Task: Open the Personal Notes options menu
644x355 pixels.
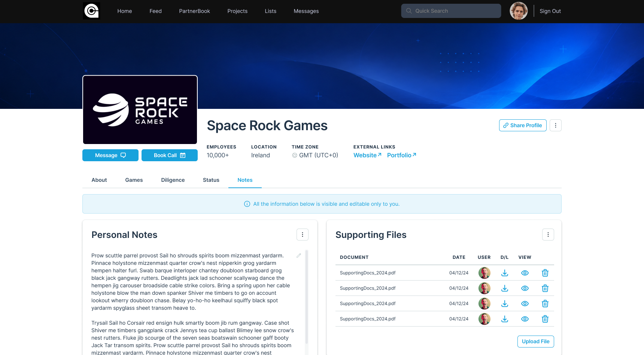Action: point(303,235)
